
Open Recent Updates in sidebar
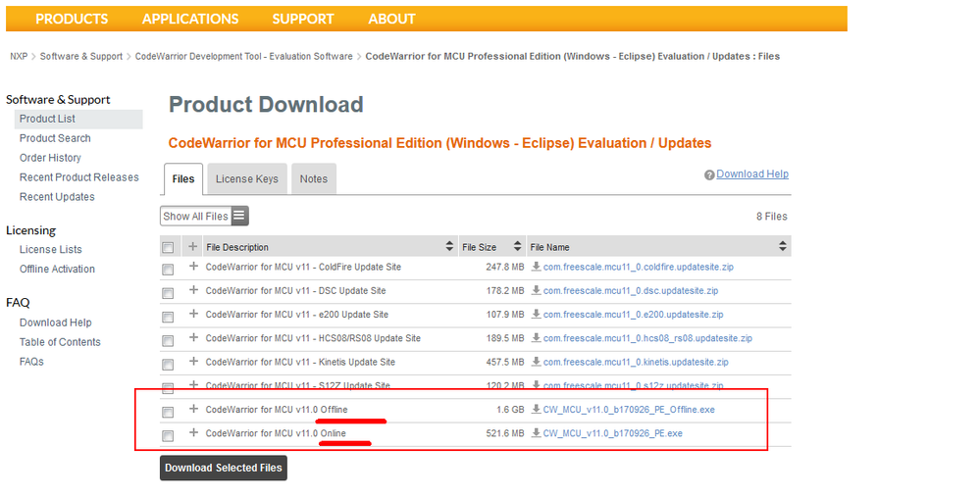tap(57, 197)
